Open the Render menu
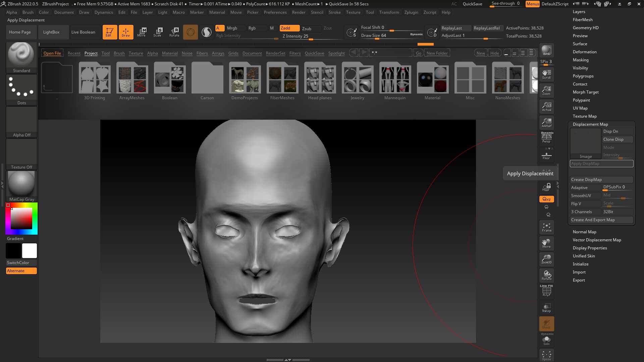This screenshot has width=644, height=362. coord(298,12)
